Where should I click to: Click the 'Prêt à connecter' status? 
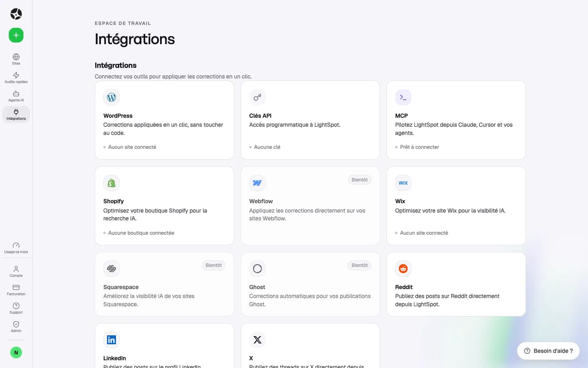(419, 147)
